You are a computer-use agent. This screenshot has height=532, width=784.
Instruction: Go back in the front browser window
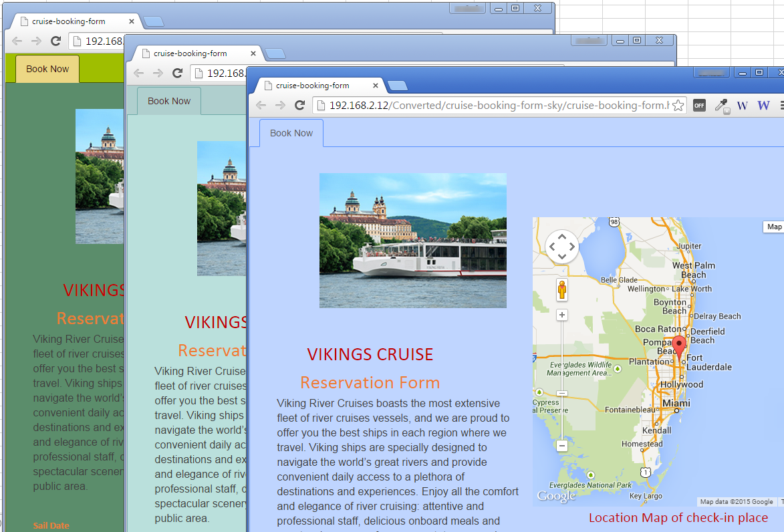261,105
